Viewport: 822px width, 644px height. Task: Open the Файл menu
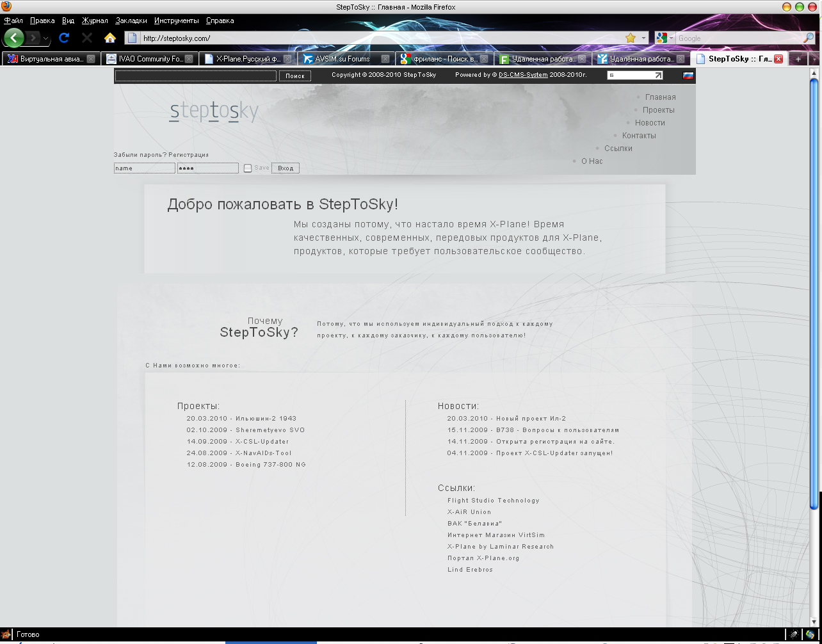13,20
